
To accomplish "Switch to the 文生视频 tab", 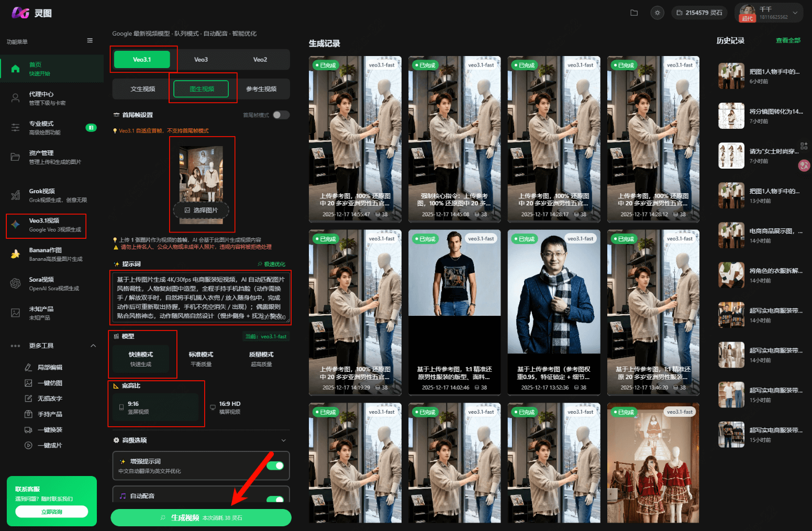I will coord(142,89).
